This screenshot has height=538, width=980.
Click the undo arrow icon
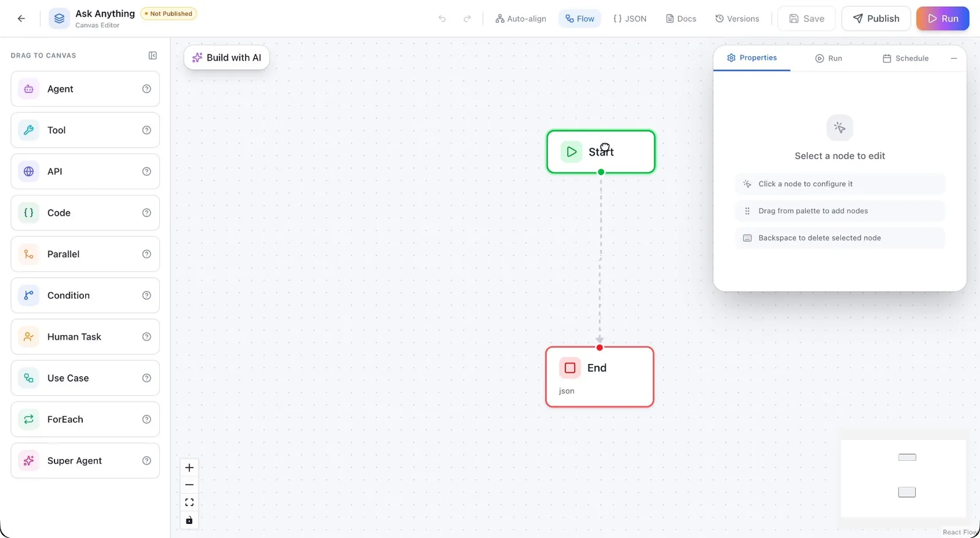pos(442,19)
